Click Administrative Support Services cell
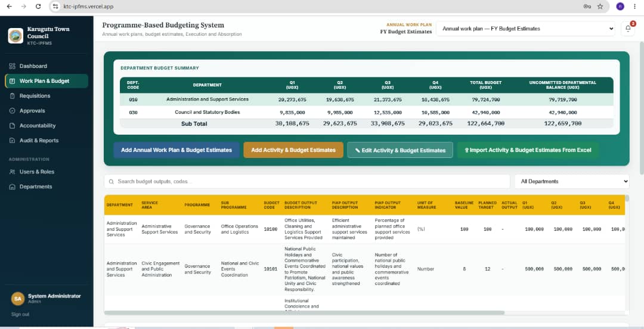 [x=160, y=229]
